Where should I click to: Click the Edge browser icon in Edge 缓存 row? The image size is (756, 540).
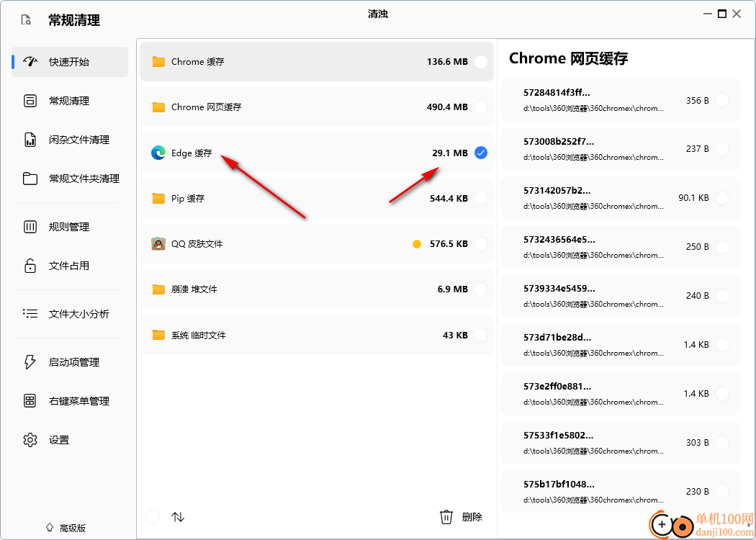point(158,153)
